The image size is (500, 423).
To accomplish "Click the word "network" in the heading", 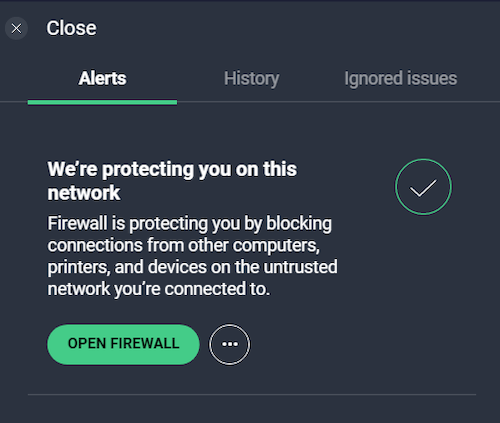I will [84, 193].
